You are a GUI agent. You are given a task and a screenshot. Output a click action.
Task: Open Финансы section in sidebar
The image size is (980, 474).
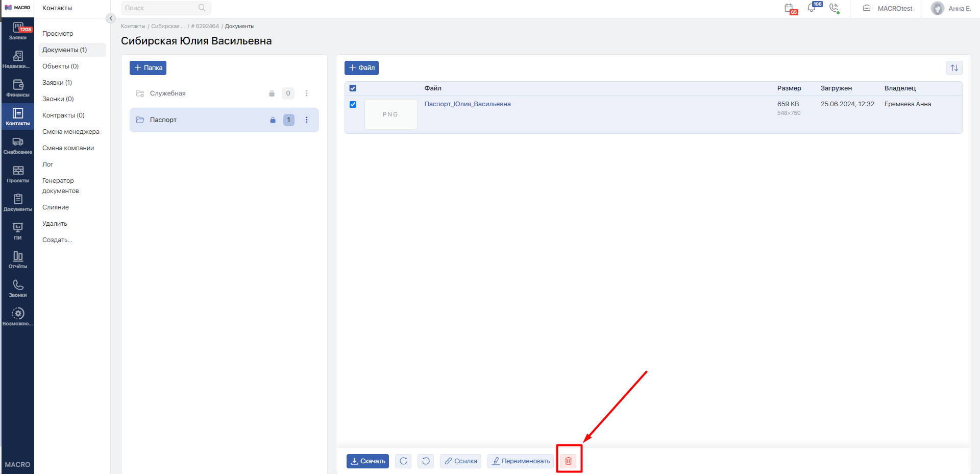click(x=18, y=88)
